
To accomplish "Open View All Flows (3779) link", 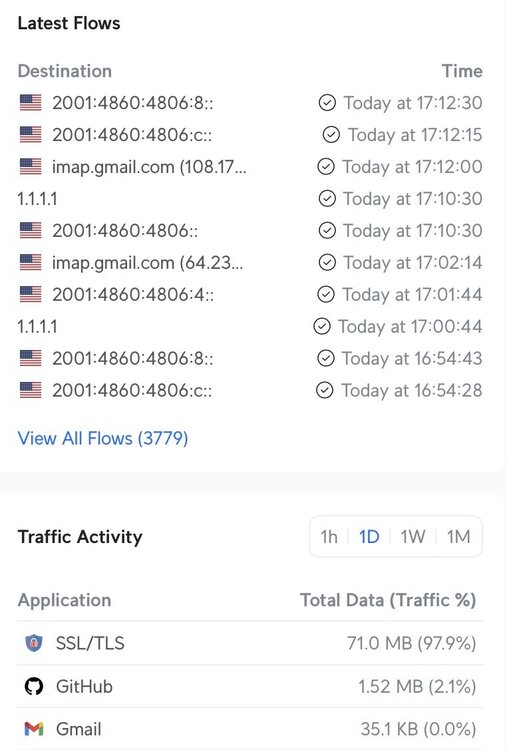I will coord(103,438).
